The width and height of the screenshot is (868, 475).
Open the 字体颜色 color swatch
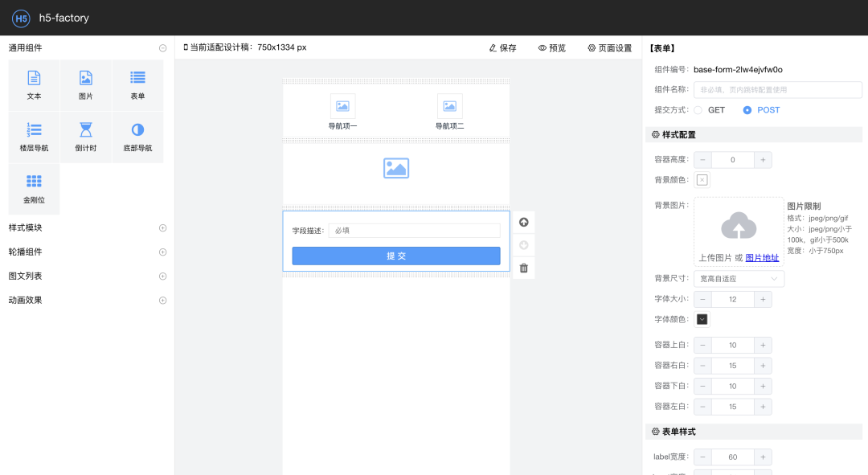pyautogui.click(x=702, y=319)
